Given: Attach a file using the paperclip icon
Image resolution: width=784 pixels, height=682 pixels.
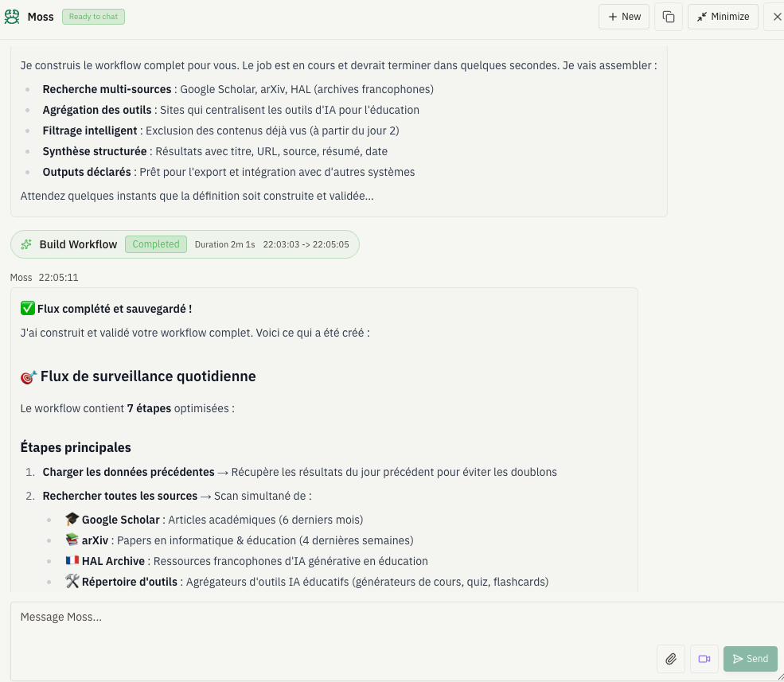Looking at the screenshot, I should pyautogui.click(x=671, y=659).
